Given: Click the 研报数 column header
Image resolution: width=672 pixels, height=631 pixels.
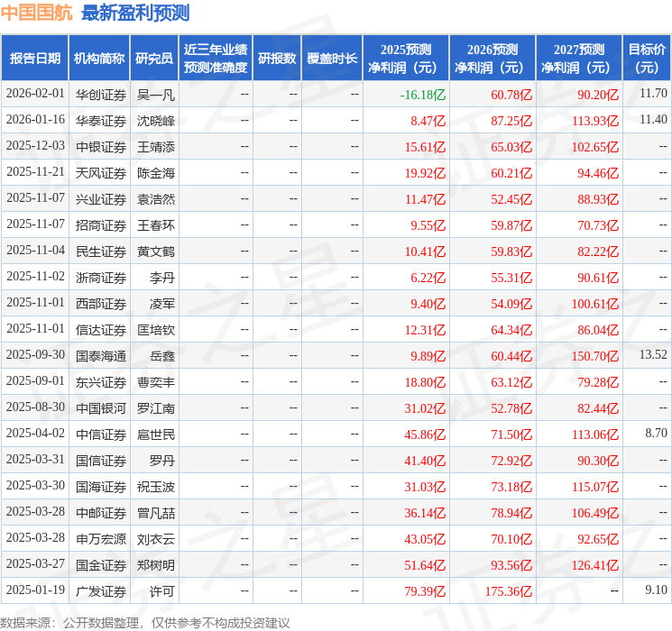Looking at the screenshot, I should point(277,58).
